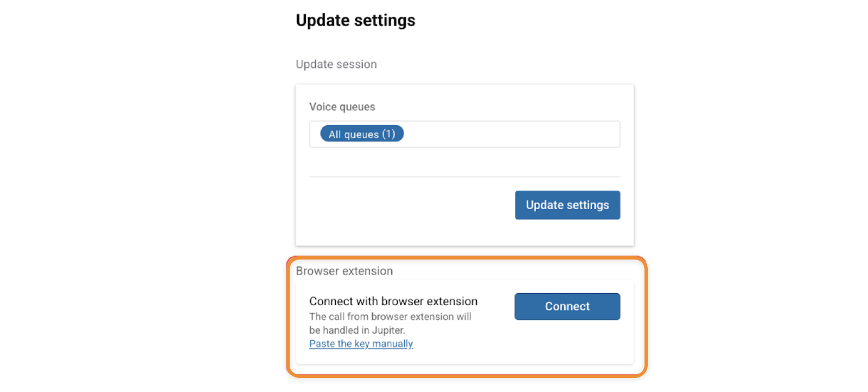Focus the Voice queues input field
This screenshot has height=392, width=868.
tap(510, 134)
